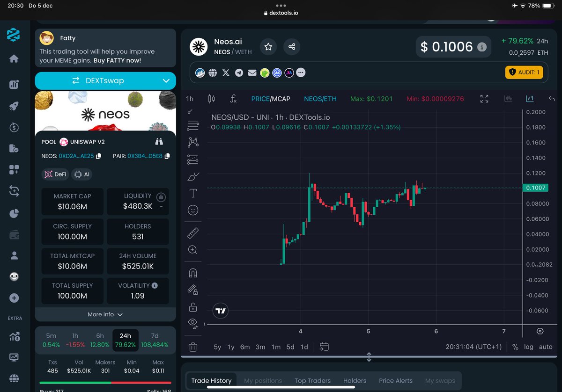Show more social links (three dots)
562x392 pixels.
pos(301,73)
